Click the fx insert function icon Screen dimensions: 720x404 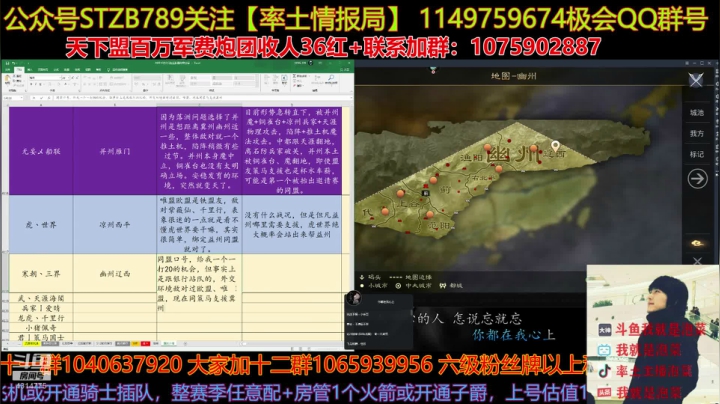click(49, 98)
